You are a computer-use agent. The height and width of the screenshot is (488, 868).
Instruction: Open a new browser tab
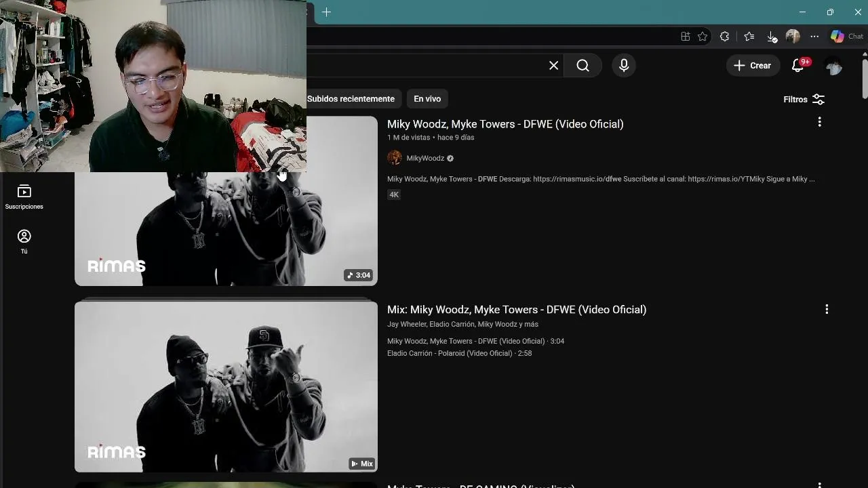tap(326, 12)
